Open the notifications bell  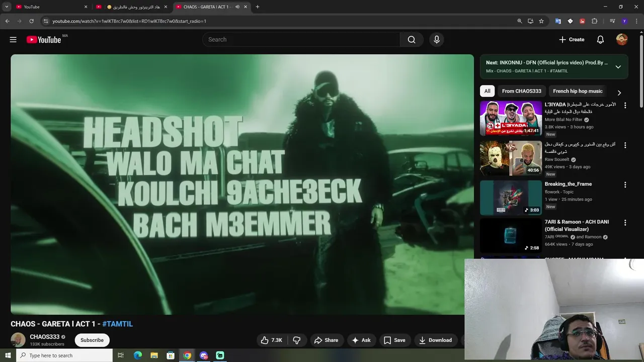pos(600,40)
